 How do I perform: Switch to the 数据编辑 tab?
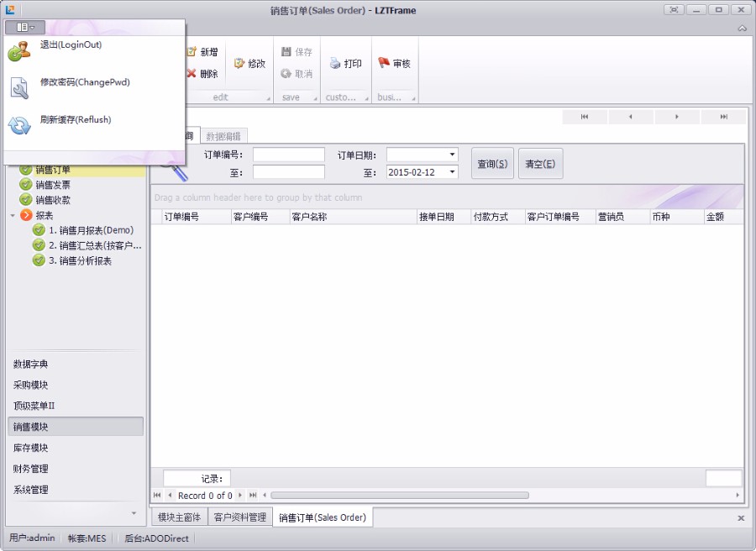(223, 136)
